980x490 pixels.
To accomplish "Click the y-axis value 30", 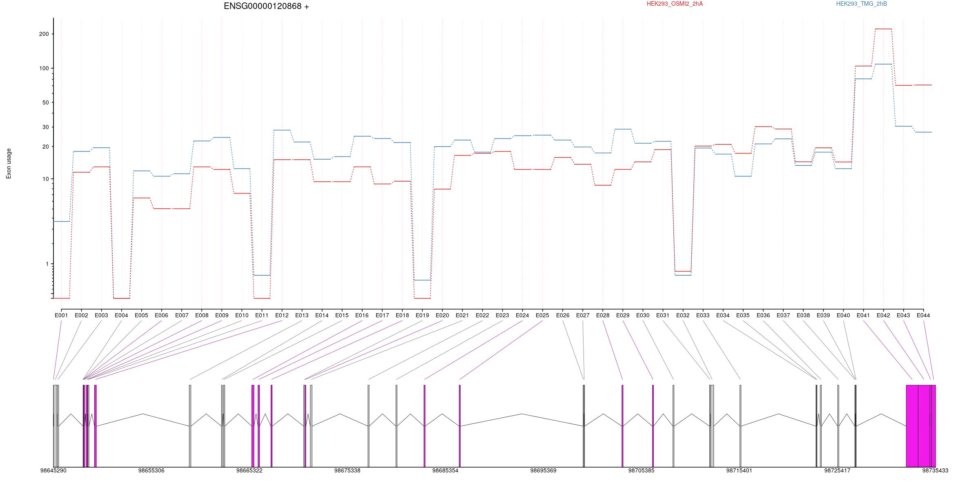I will tap(45, 127).
